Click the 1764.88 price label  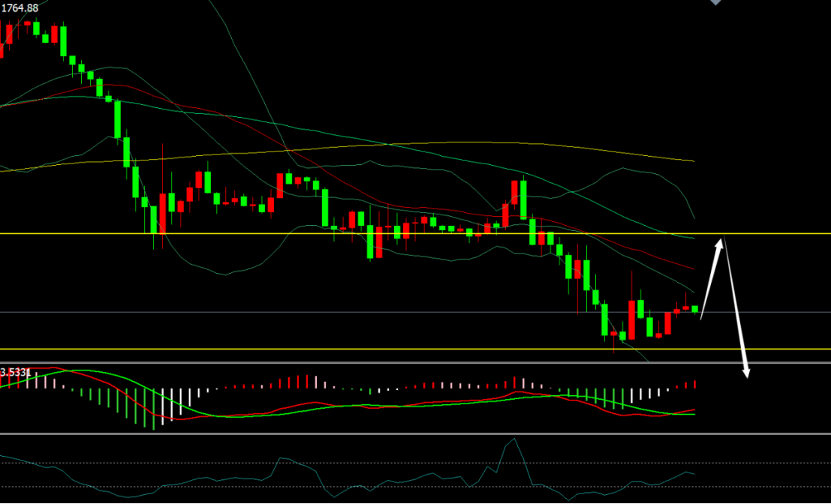click(20, 8)
